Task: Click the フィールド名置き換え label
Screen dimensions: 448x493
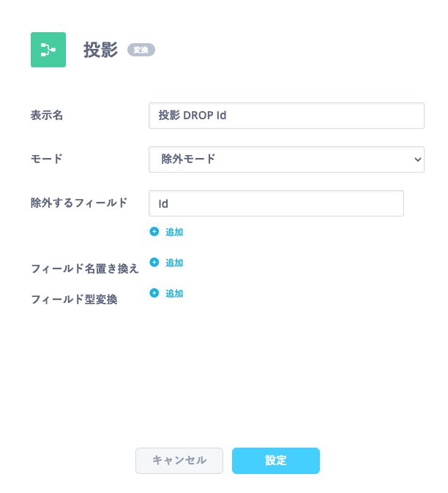Action: [85, 269]
